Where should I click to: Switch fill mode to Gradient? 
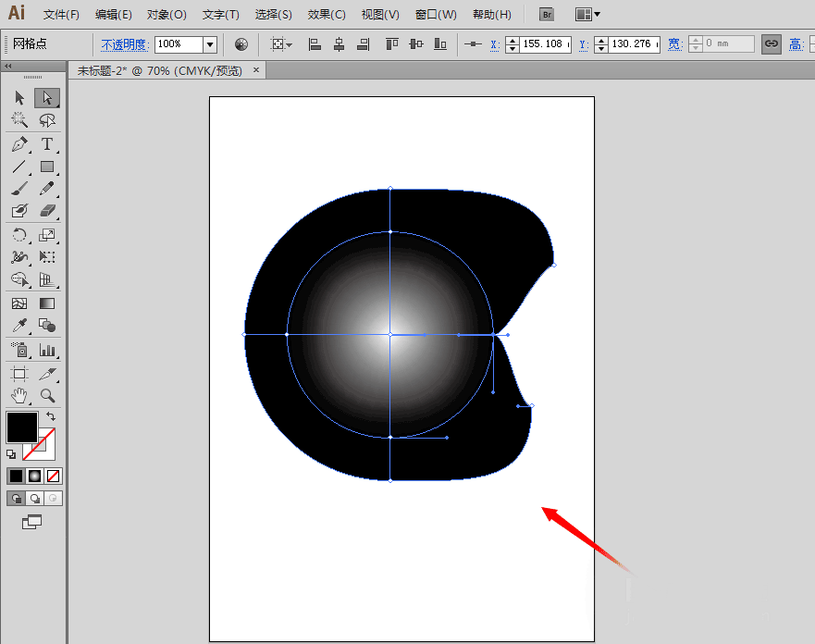(34, 476)
